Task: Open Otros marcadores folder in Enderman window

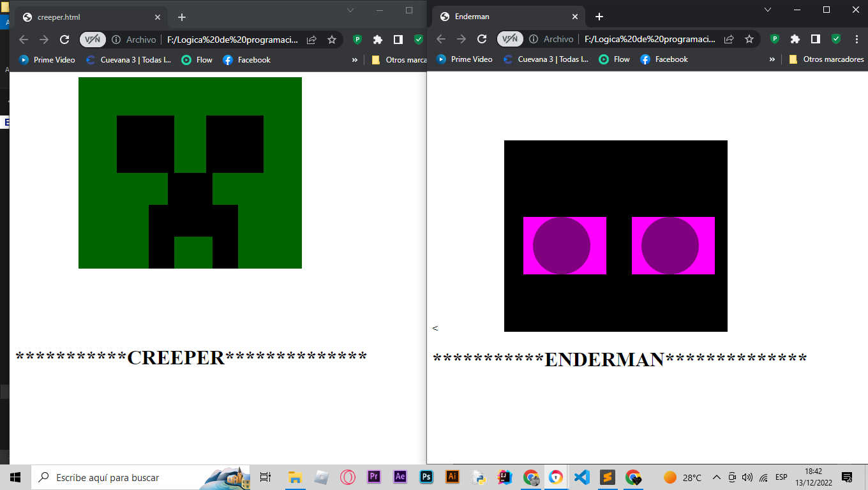Action: 827,59
